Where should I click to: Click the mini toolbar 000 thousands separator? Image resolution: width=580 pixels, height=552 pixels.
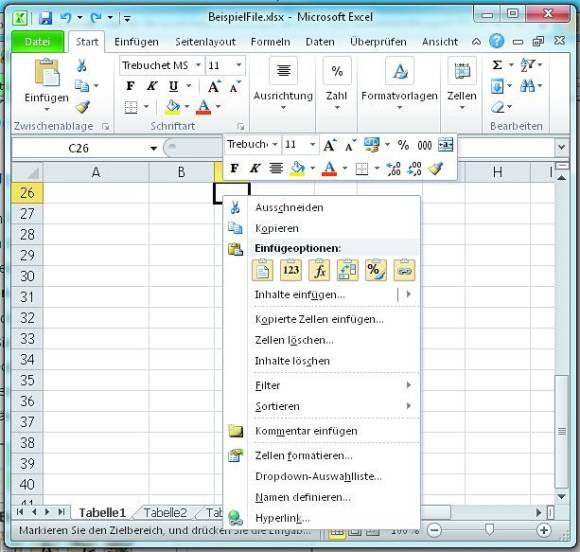pos(424,145)
